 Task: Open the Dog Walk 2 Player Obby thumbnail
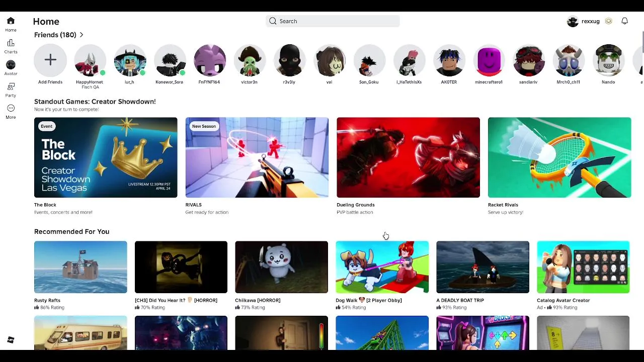pyautogui.click(x=382, y=267)
